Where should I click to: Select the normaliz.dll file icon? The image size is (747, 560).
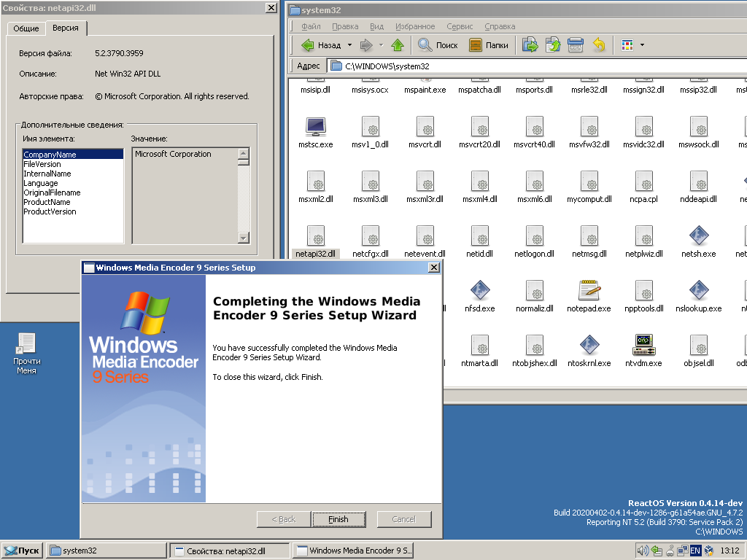coord(534,290)
